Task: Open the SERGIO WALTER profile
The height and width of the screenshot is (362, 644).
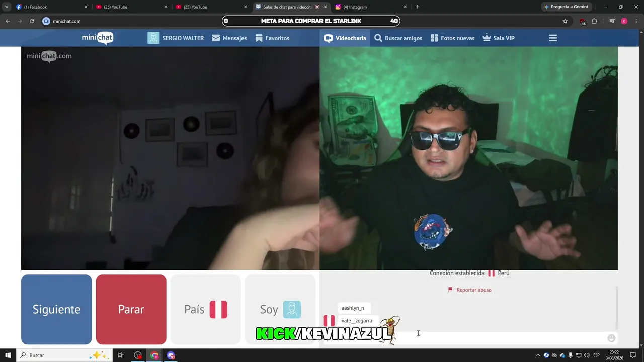Action: click(176, 38)
